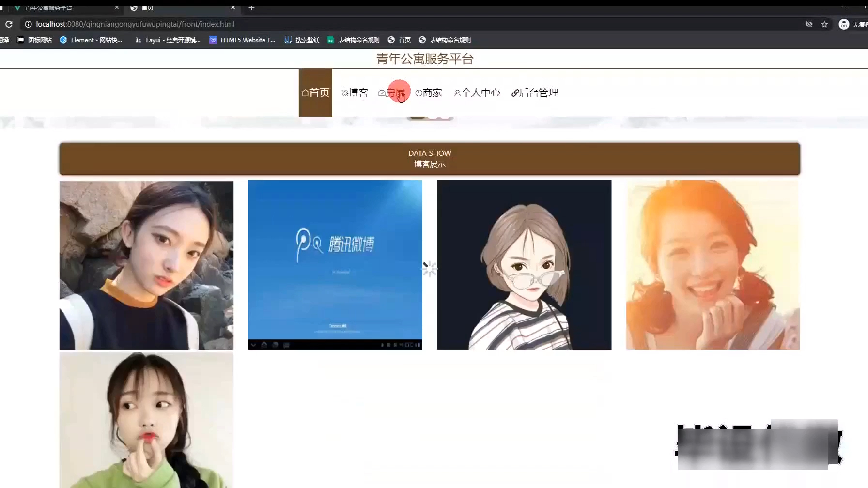Open a new browser tab with the plus button

click(251, 7)
